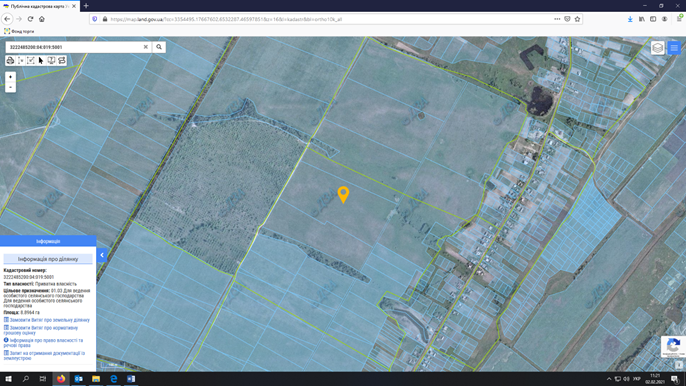The height and width of the screenshot is (386, 686).
Task: Open the Інформація panel tab header
Action: (x=48, y=241)
